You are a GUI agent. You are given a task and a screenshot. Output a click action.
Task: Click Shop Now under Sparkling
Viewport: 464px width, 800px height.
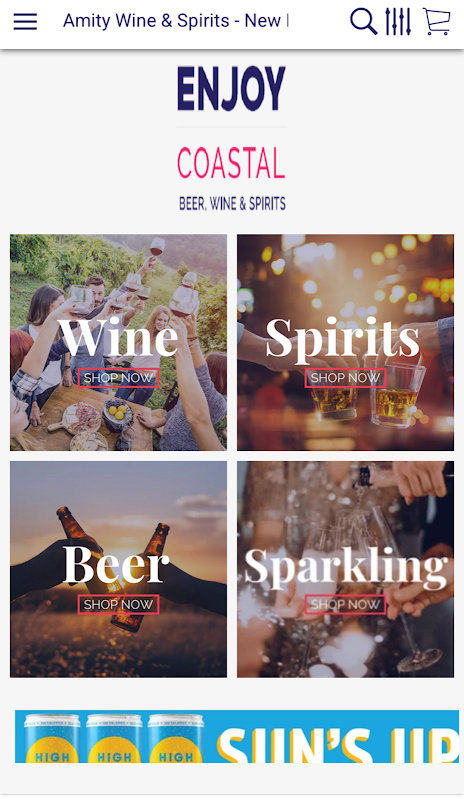click(345, 605)
